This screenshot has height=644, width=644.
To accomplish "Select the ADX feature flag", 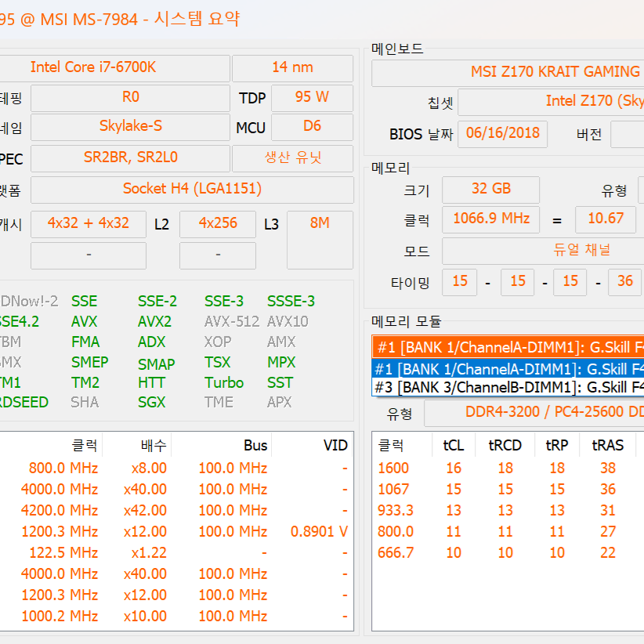I will click(x=151, y=342).
